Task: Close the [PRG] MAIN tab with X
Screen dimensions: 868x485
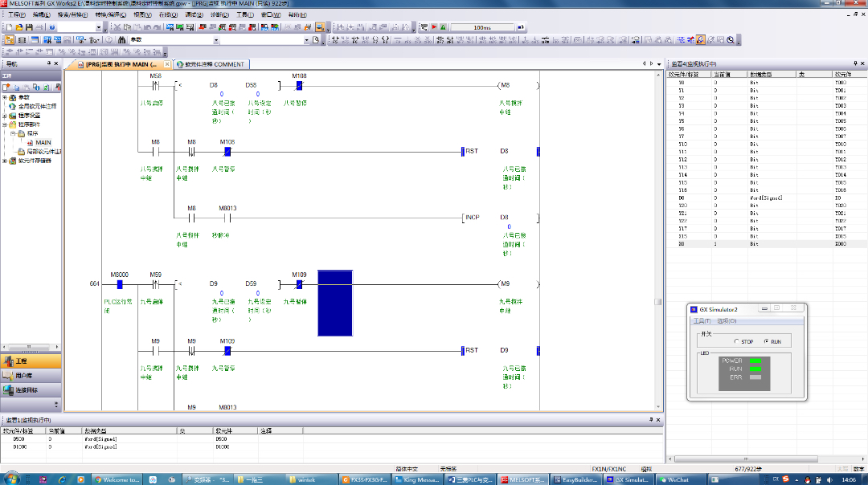Action: point(167,64)
